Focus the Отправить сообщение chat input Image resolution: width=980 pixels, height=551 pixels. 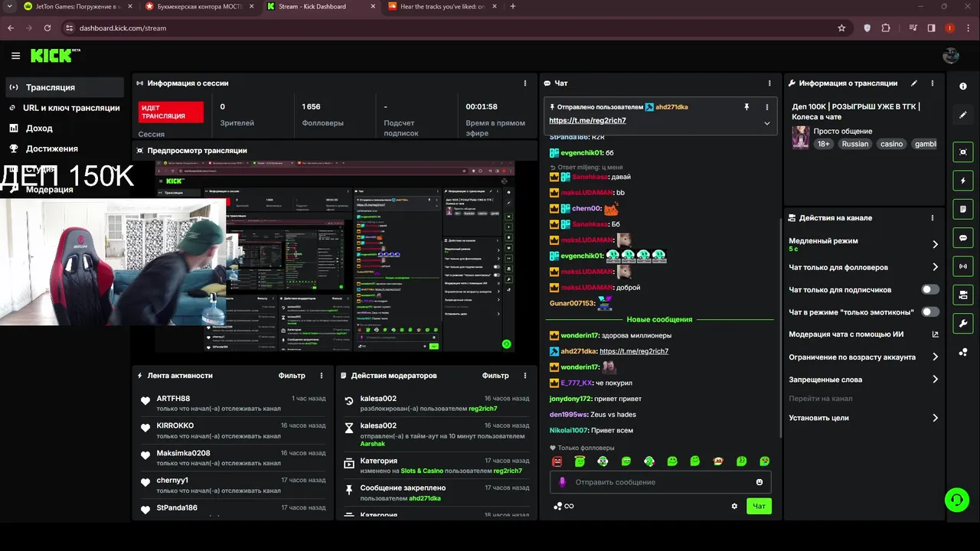660,482
